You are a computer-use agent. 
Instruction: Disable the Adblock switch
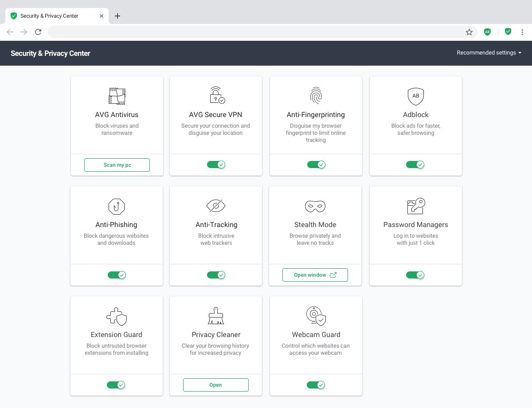coord(415,165)
